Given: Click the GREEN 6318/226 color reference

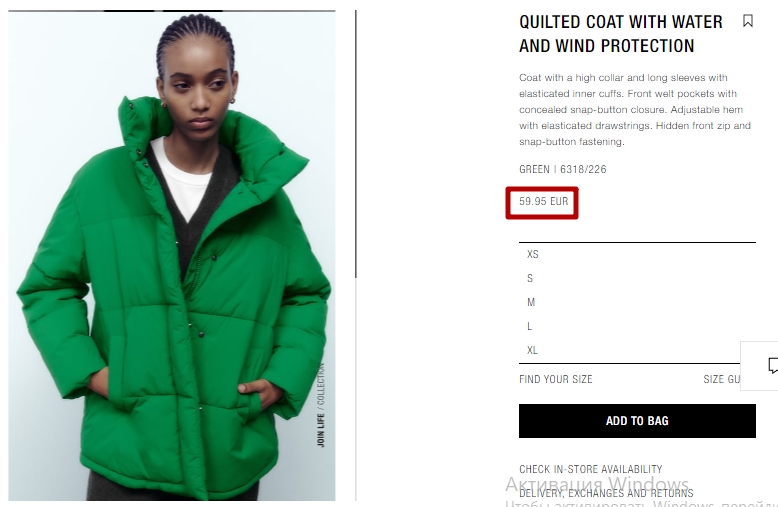Looking at the screenshot, I should click(563, 170).
